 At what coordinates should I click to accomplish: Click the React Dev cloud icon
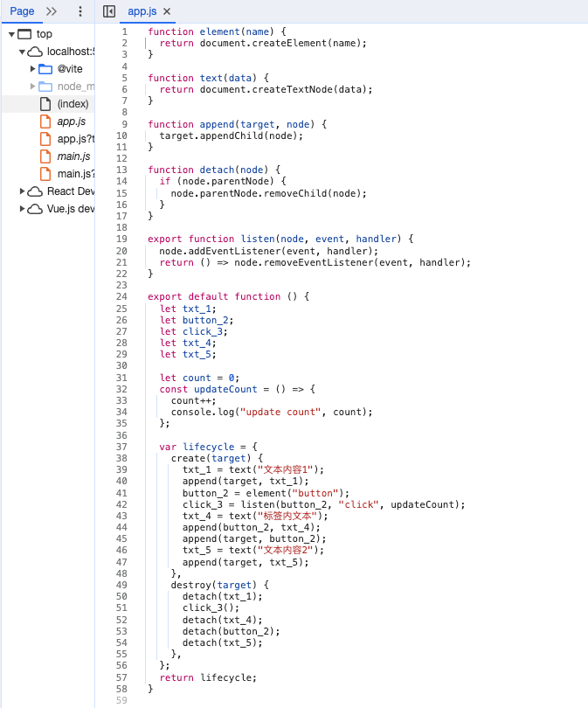coord(35,191)
